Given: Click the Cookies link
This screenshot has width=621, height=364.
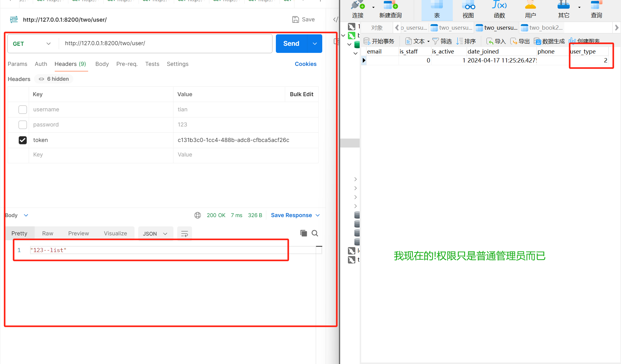Looking at the screenshot, I should [x=306, y=64].
